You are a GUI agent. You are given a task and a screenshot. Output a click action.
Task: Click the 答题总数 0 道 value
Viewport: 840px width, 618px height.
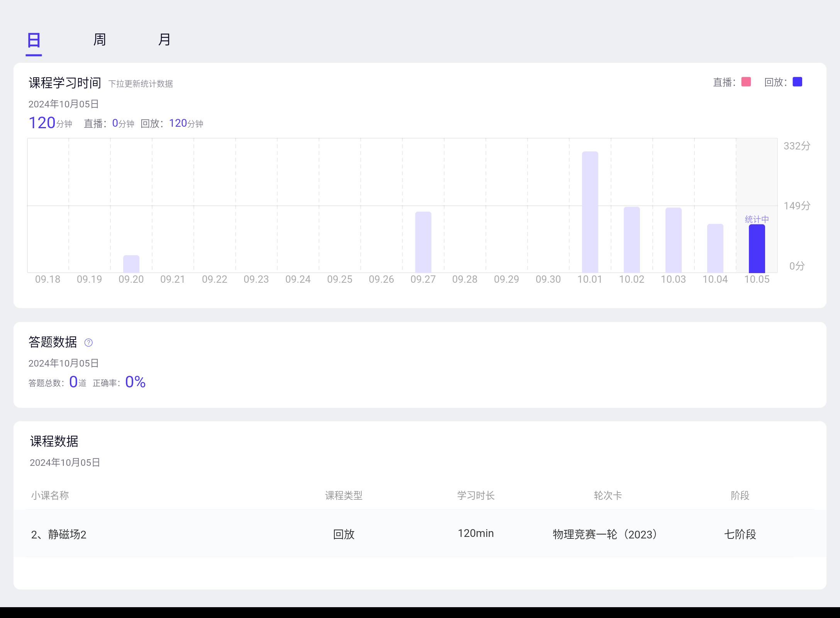(58, 382)
